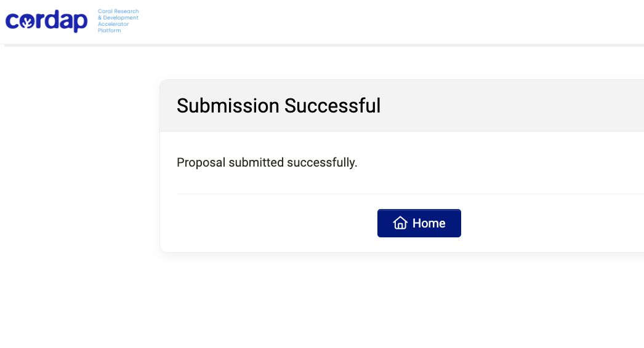
Task: Click the coral leaf icon in cordap logo
Action: coord(28,22)
